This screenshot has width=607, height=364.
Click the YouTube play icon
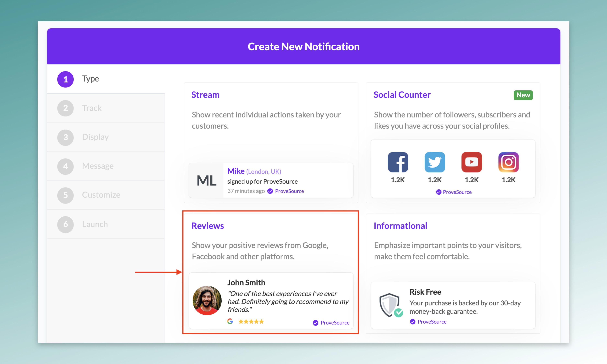point(472,162)
